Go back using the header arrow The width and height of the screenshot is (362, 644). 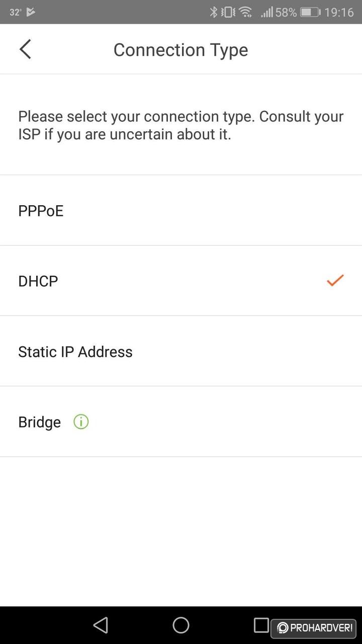(25, 49)
